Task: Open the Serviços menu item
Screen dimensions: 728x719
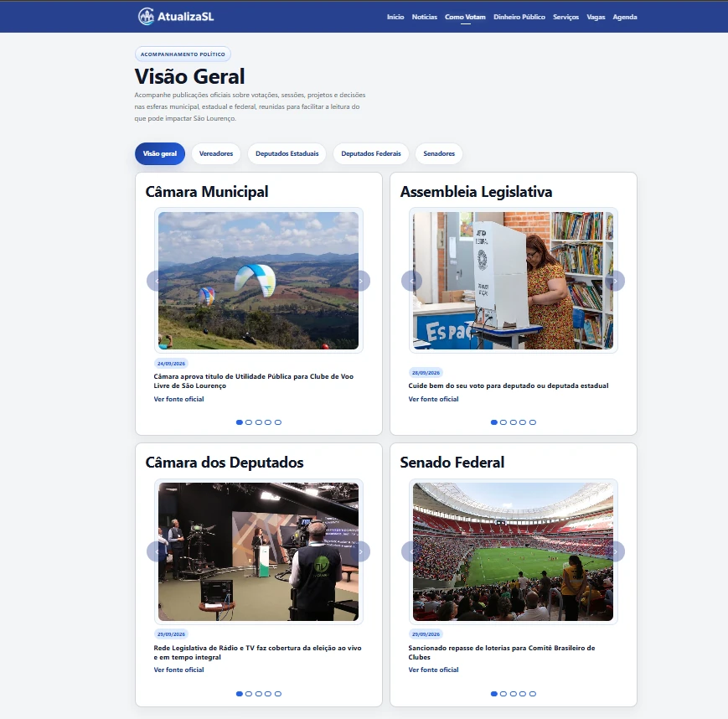Action: click(565, 17)
